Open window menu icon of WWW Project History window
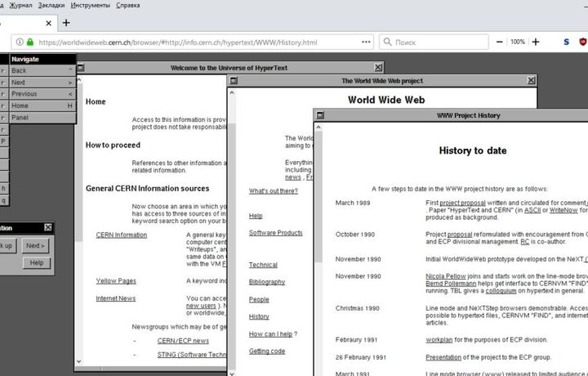Viewport: 588px width, 376px height. pyautogui.click(x=320, y=115)
